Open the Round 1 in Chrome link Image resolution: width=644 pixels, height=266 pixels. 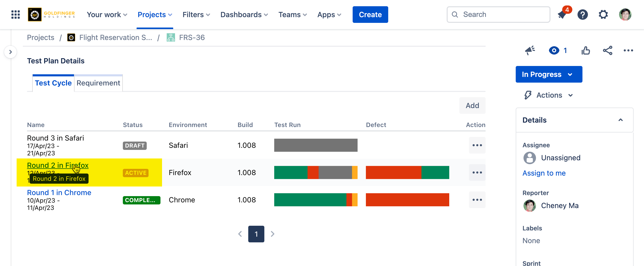point(59,192)
